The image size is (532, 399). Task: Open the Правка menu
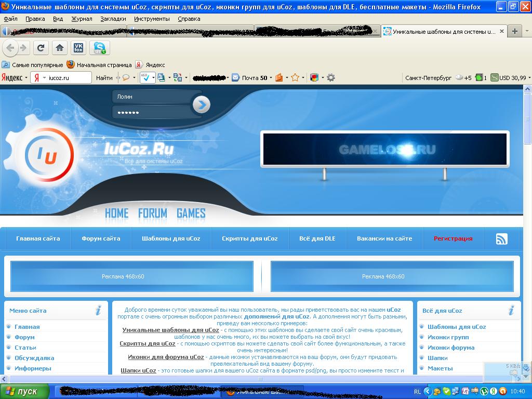pyautogui.click(x=35, y=19)
